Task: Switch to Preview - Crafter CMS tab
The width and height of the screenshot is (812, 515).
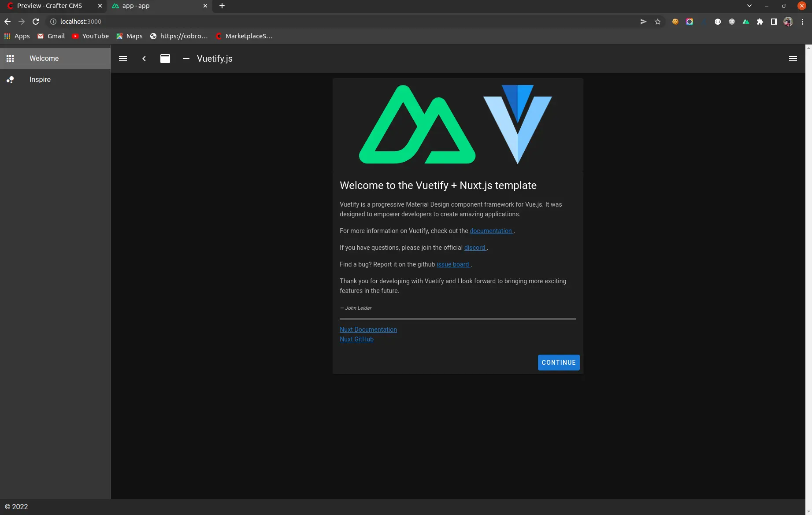Action: click(x=49, y=6)
